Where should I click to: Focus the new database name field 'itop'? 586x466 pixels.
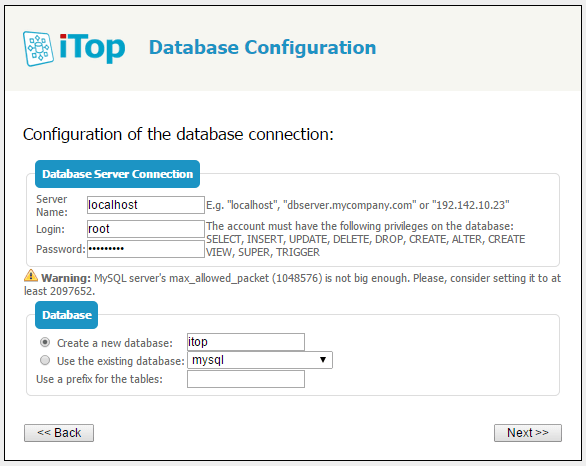pos(246,342)
